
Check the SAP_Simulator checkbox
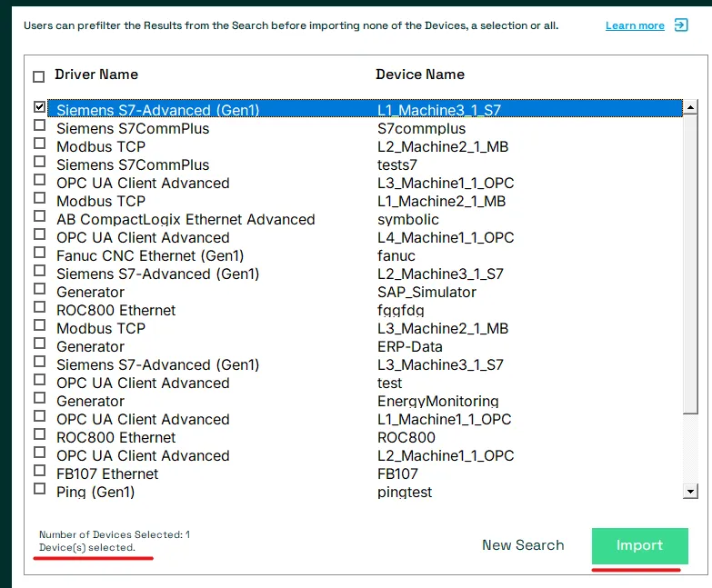click(x=39, y=289)
